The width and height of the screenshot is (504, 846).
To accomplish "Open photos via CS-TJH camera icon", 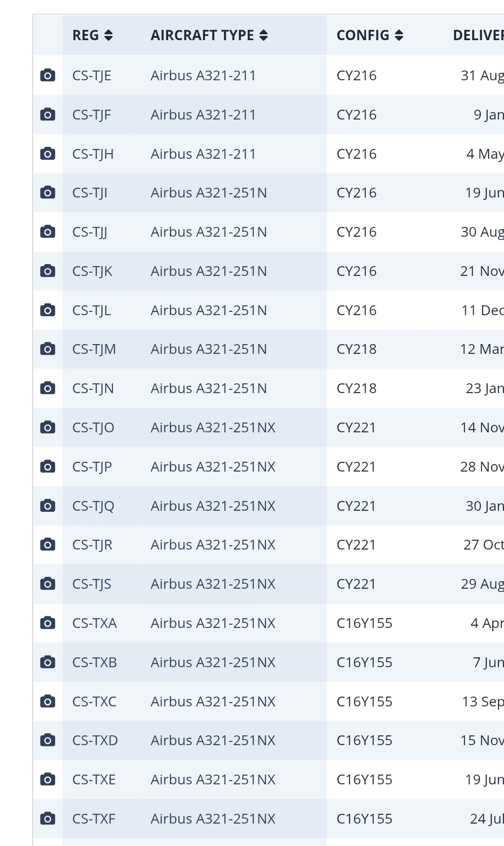I will coord(48,154).
